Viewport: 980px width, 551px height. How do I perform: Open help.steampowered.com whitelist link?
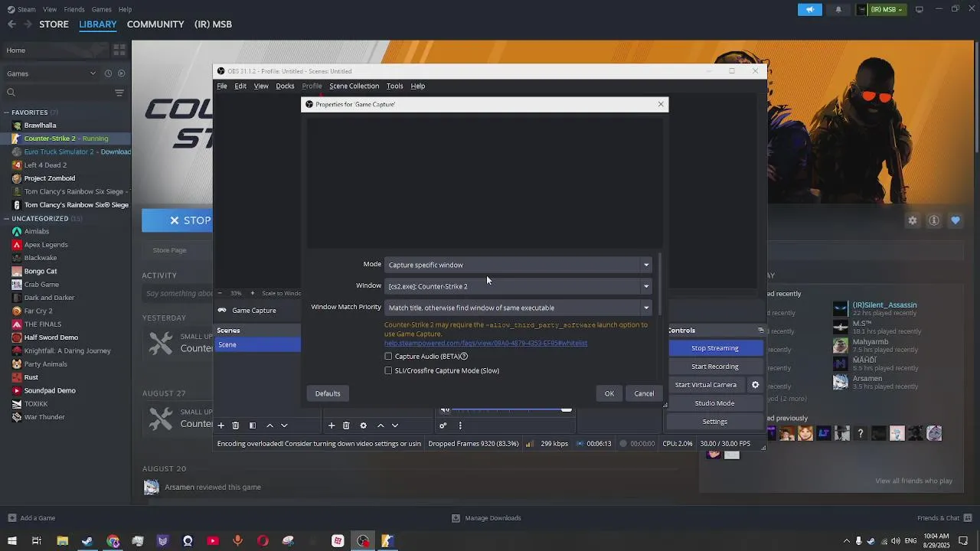point(485,344)
